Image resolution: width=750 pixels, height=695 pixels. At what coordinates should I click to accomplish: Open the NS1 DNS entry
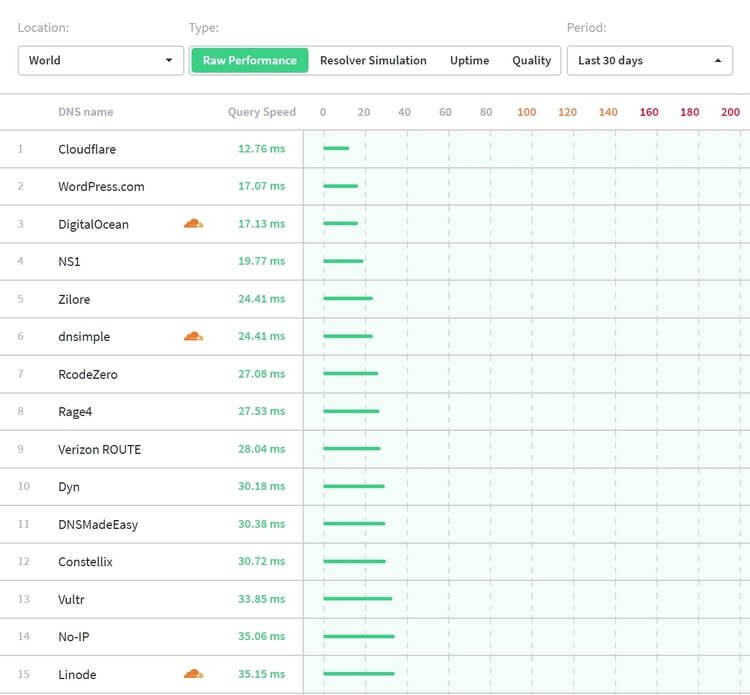point(69,262)
